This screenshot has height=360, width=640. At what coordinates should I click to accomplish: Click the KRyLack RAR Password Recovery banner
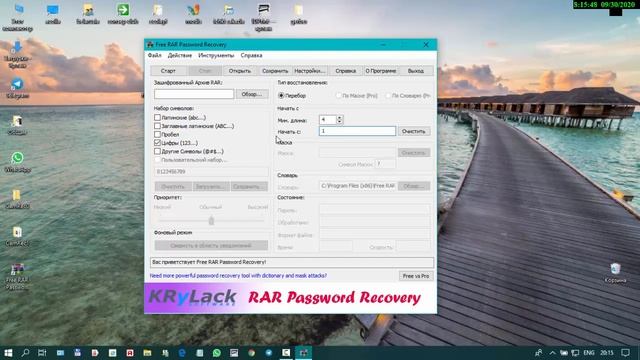[290, 298]
